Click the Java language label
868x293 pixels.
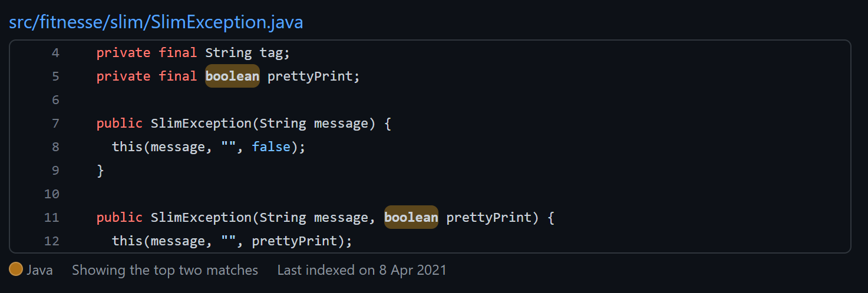39,270
